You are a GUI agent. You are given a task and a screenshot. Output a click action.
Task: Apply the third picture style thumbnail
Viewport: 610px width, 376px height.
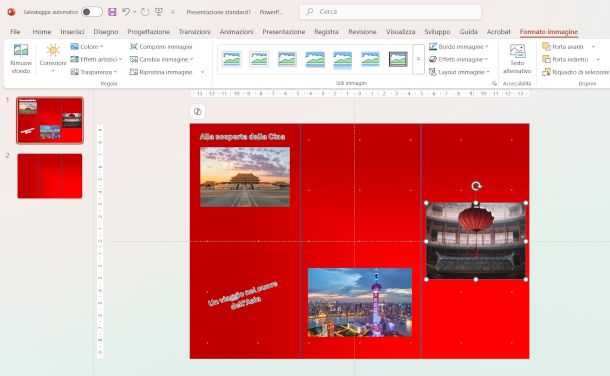287,59
